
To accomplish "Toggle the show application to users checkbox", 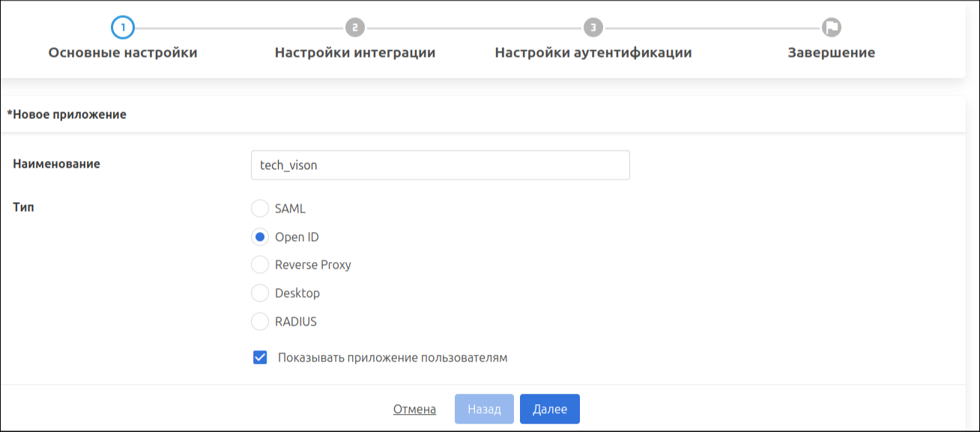I will point(260,358).
